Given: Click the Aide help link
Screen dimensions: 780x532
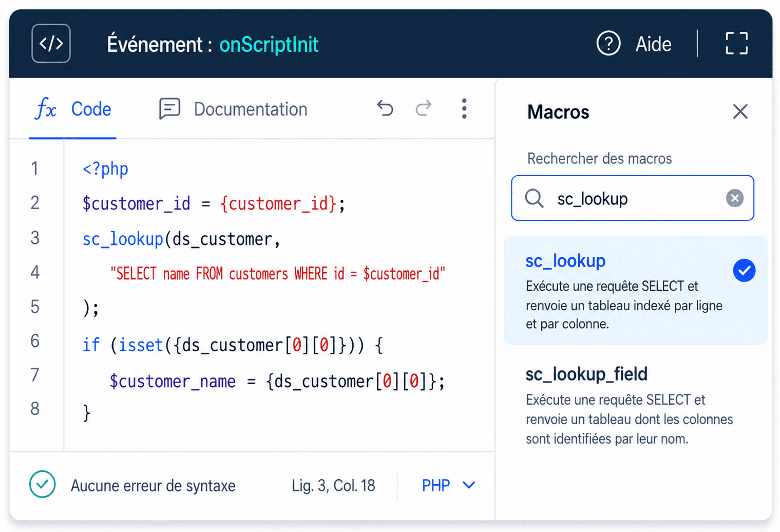Looking at the screenshot, I should (x=653, y=44).
